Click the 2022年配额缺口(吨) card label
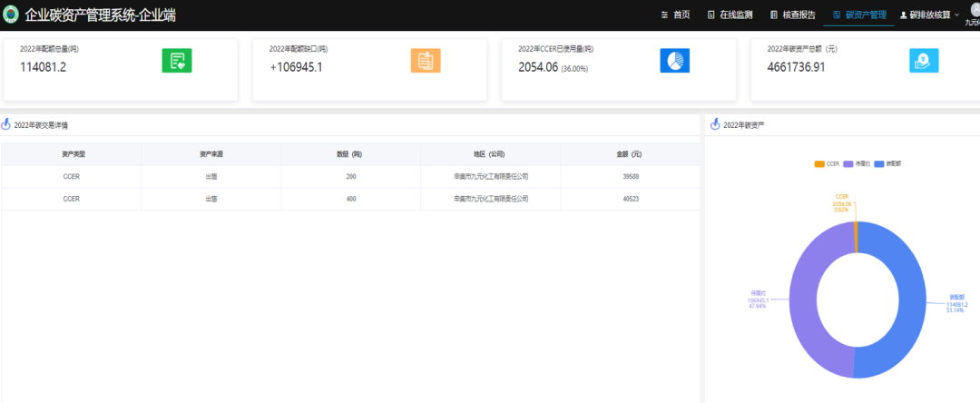This screenshot has height=403, width=980. [299, 49]
